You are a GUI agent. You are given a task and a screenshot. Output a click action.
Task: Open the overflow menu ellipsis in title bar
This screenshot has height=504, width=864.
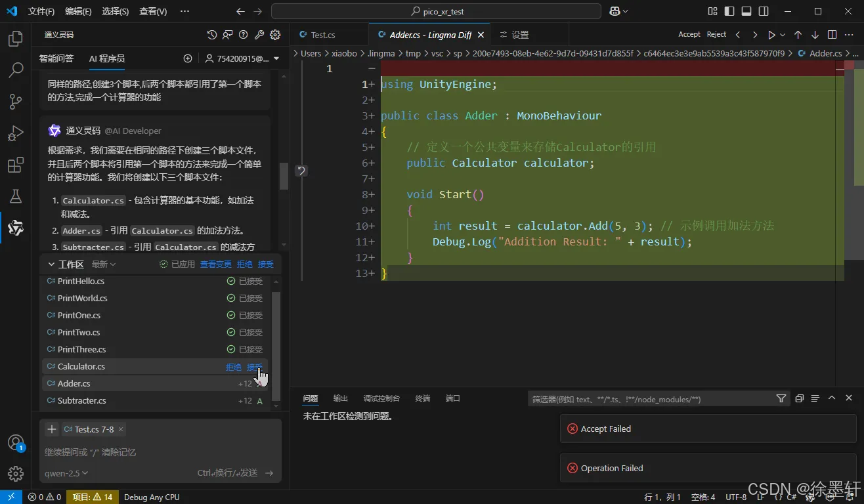tap(184, 11)
